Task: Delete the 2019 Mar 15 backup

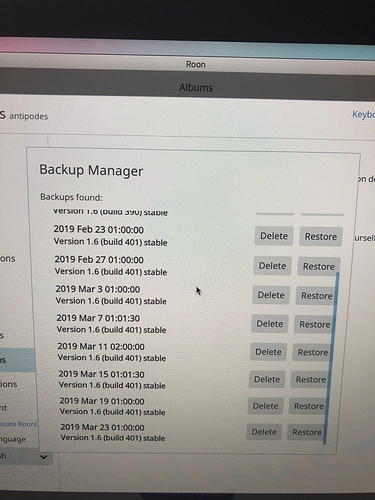Action: coord(267,379)
